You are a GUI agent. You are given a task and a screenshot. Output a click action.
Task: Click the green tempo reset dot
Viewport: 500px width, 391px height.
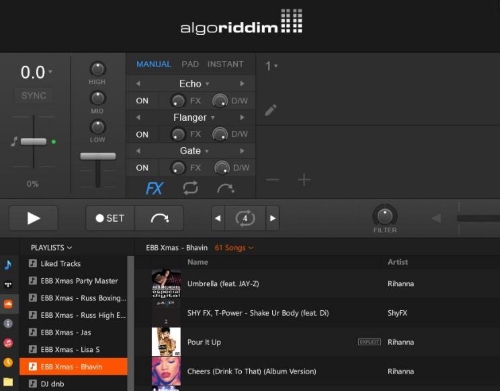click(54, 142)
